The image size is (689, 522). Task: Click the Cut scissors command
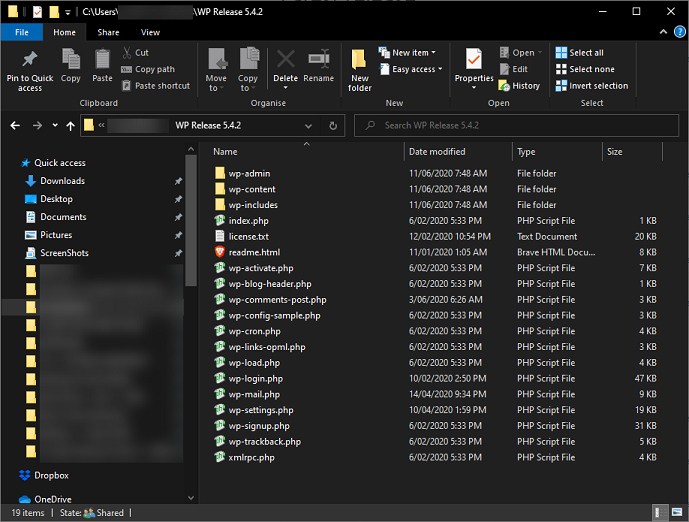coord(135,53)
